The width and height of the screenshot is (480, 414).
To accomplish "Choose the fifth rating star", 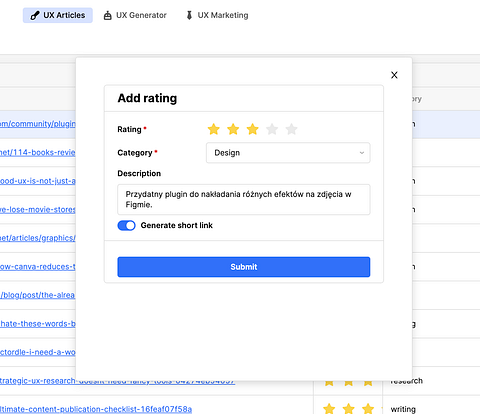I will tap(291, 129).
